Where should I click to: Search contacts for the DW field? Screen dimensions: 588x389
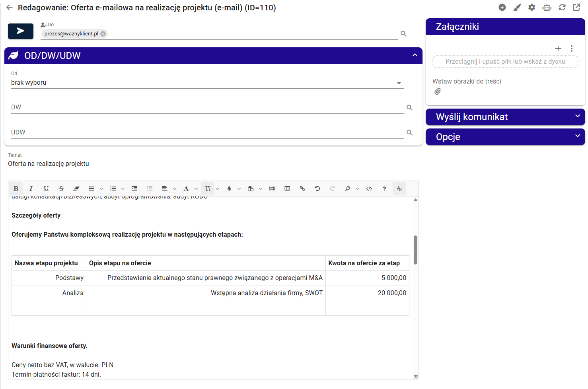(409, 108)
